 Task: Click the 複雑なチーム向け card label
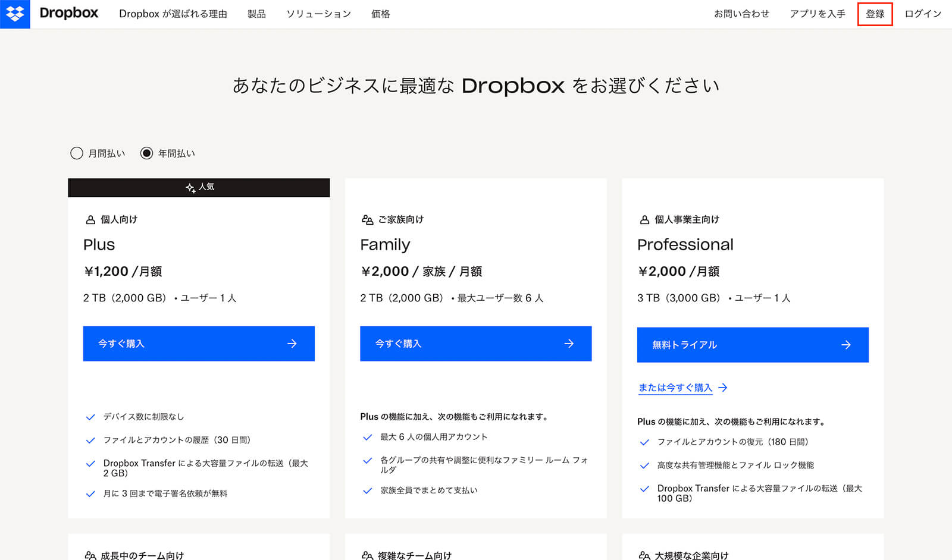[415, 555]
